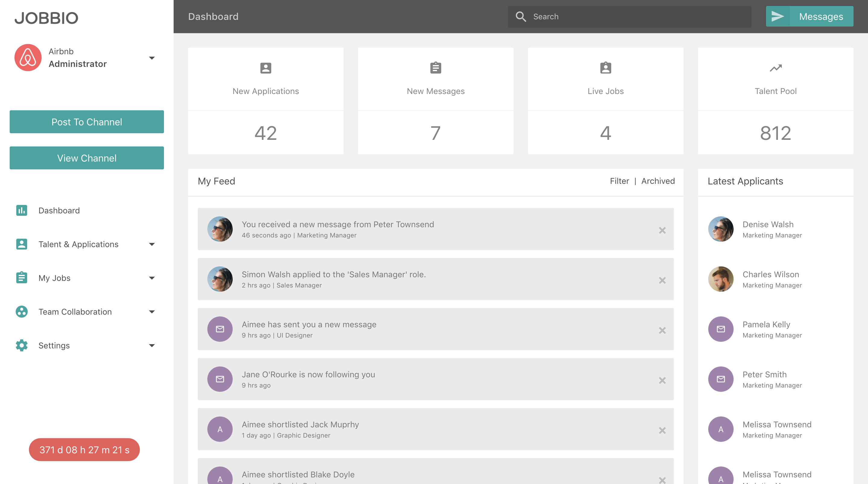Click the paper plane send icon
The image size is (868, 484).
(778, 16)
